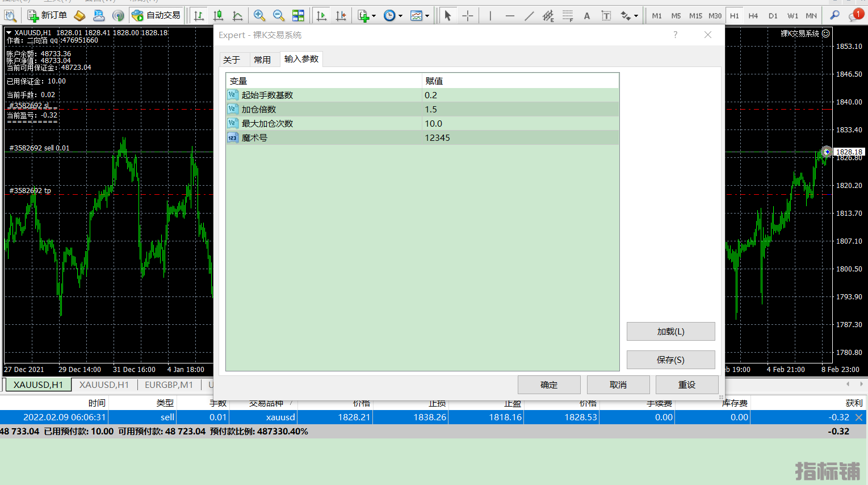The width and height of the screenshot is (868, 485).
Task: Click the add indicators icon
Action: tap(363, 16)
